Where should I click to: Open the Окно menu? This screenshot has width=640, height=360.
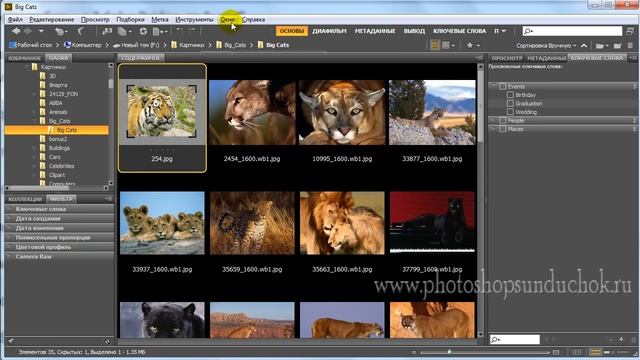pyautogui.click(x=228, y=20)
